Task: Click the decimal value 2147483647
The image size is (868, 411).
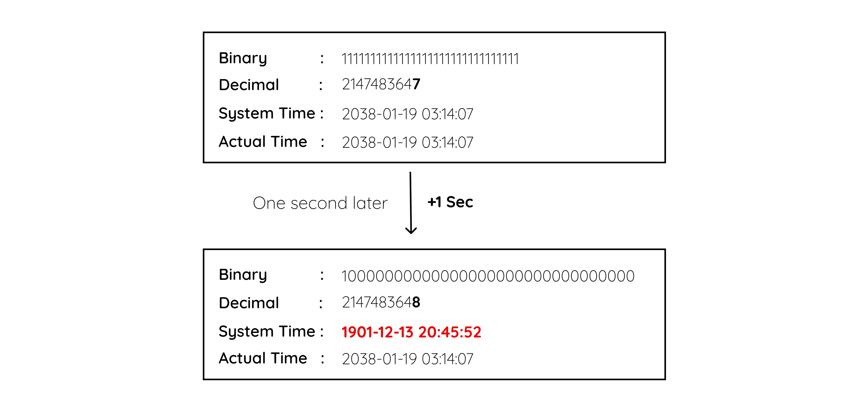Action: [x=381, y=84]
